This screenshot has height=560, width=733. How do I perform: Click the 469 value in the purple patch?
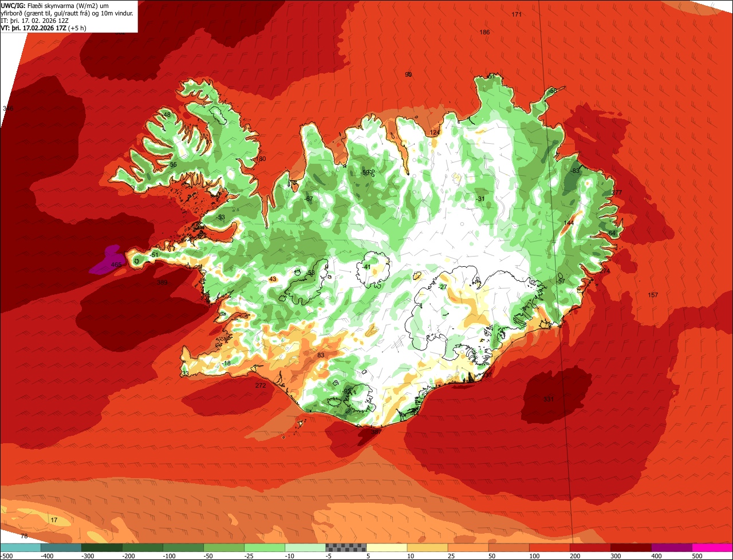pos(116,265)
